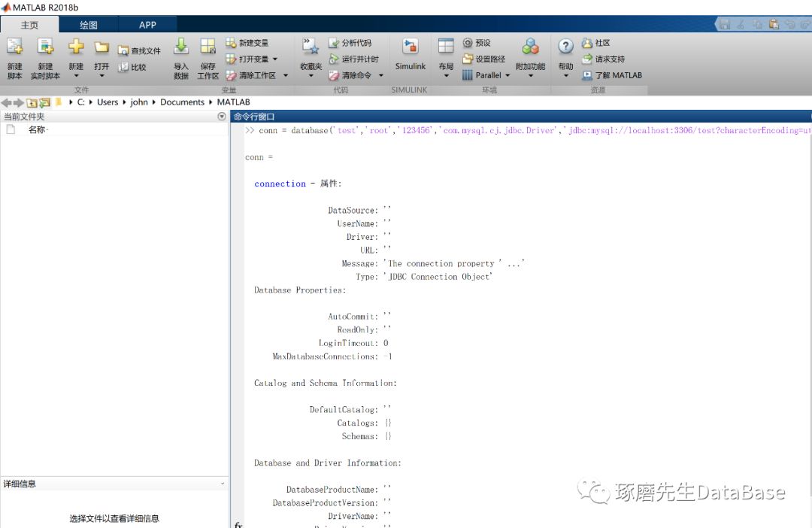Screen dimensions: 812x528
Task: Click the browse for folder icon
Action: pyautogui.click(x=45, y=102)
